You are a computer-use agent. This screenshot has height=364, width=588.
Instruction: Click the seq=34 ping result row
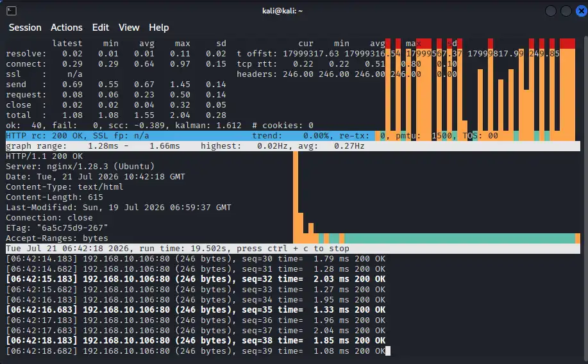[x=196, y=299]
